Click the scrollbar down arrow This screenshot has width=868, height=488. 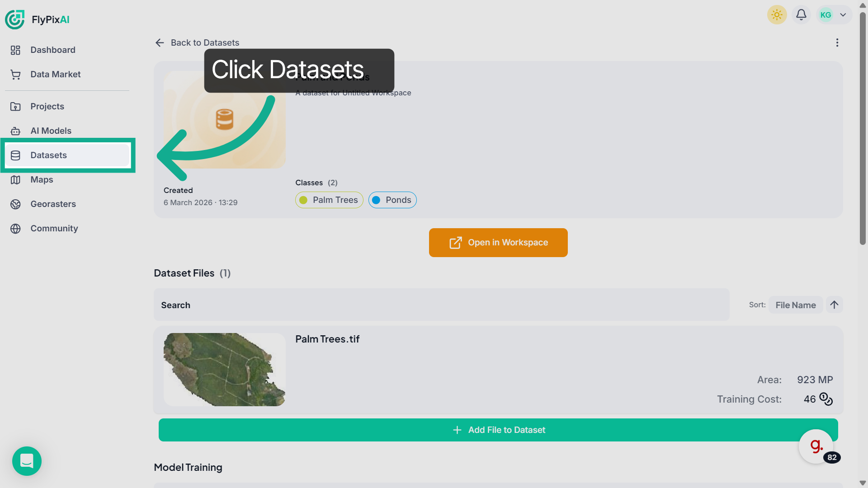tap(863, 483)
